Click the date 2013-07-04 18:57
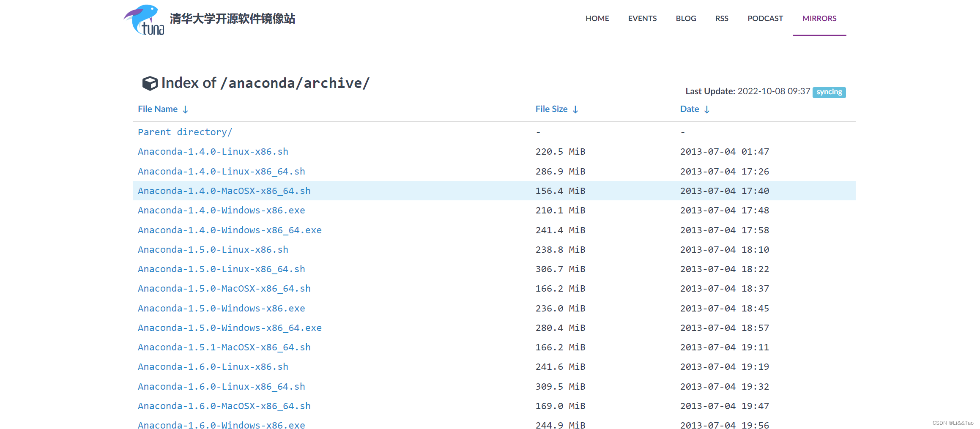 pyautogui.click(x=725, y=328)
